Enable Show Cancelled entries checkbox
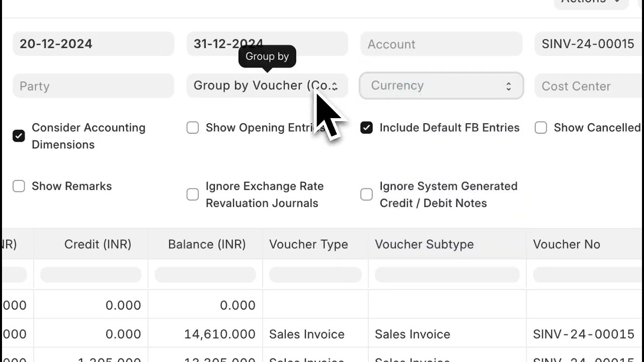644x362 pixels. [x=541, y=128]
